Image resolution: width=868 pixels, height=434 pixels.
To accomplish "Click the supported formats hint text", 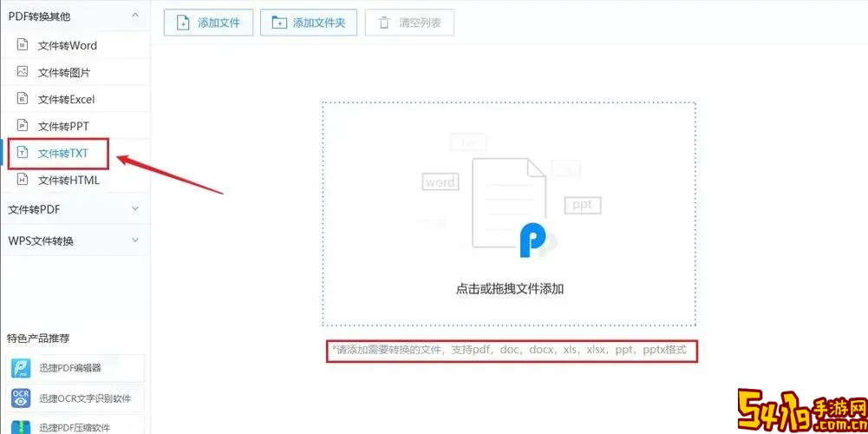I will pyautogui.click(x=509, y=351).
